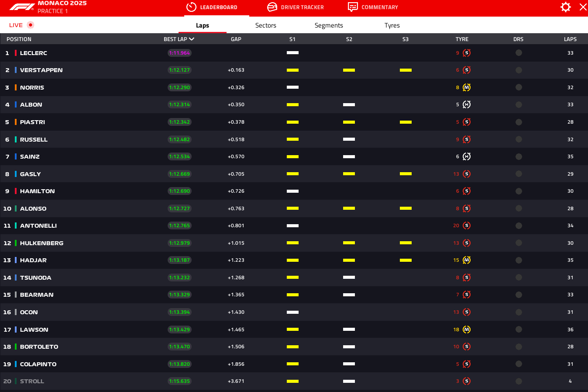
Task: Click Piastri's DRS indicator
Action: [519, 122]
